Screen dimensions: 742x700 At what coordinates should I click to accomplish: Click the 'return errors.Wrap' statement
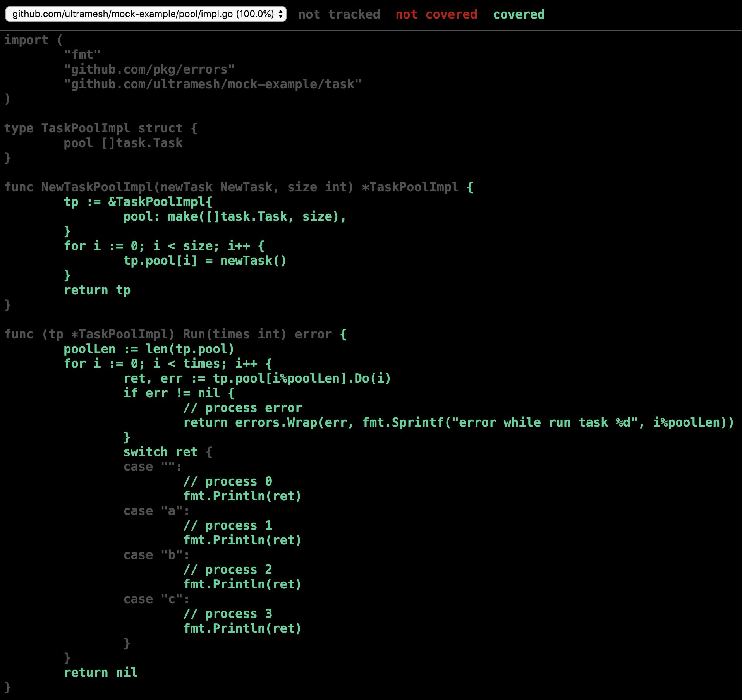click(458, 422)
